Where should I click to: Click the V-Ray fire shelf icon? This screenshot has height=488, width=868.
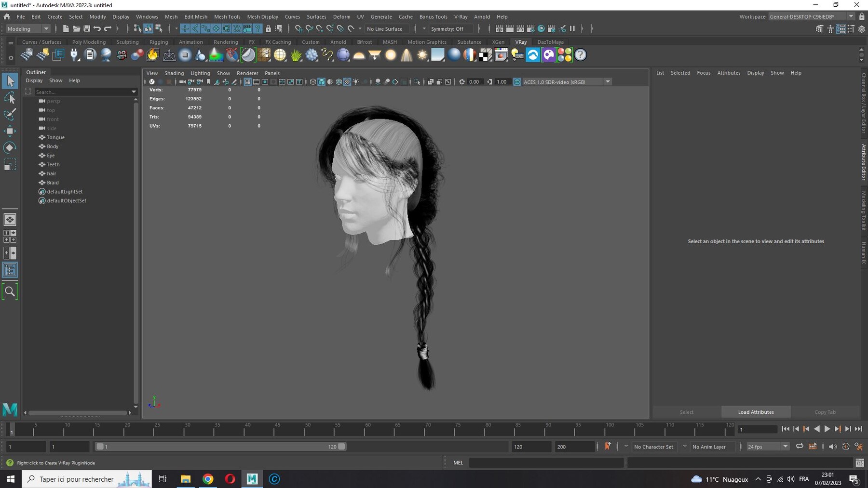[153, 55]
